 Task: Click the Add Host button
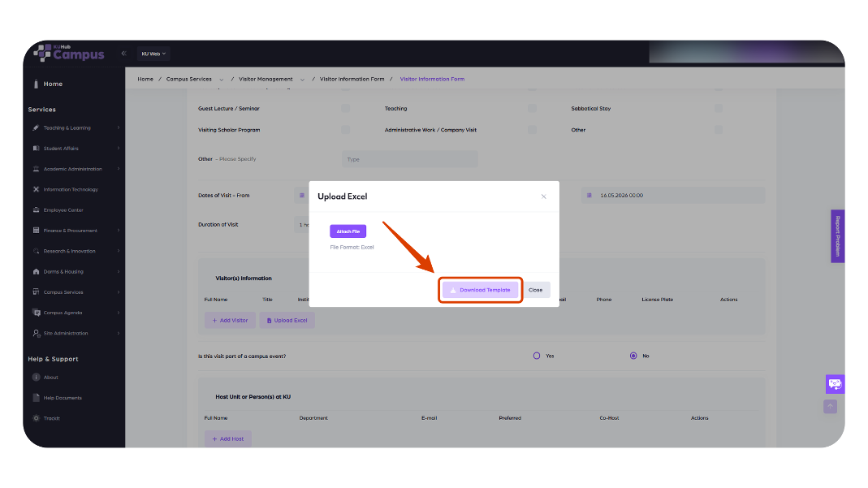point(228,438)
